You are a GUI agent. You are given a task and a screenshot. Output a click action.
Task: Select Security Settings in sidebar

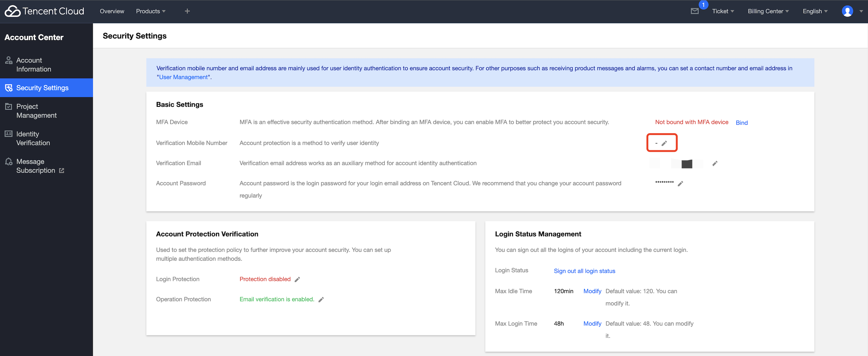[x=46, y=88]
